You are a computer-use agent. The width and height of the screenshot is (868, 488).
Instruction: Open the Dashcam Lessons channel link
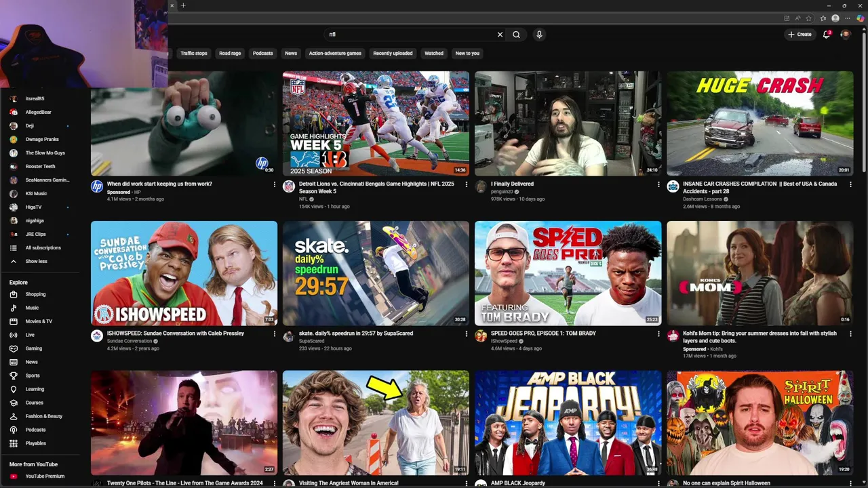(703, 199)
